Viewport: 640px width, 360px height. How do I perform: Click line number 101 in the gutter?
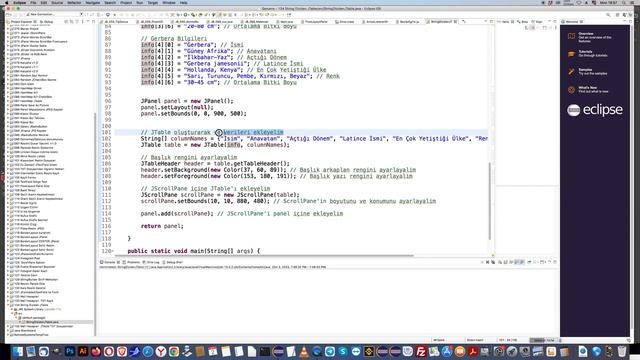tap(106, 132)
